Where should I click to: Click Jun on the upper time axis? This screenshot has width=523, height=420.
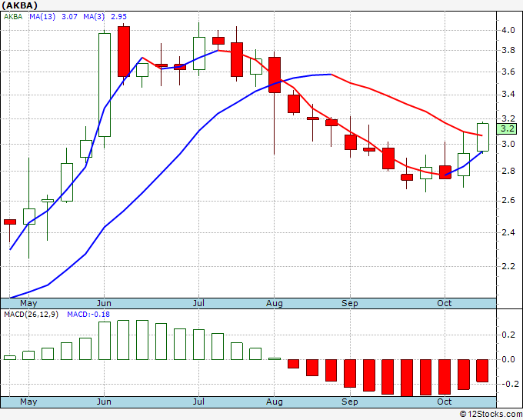coord(104,303)
